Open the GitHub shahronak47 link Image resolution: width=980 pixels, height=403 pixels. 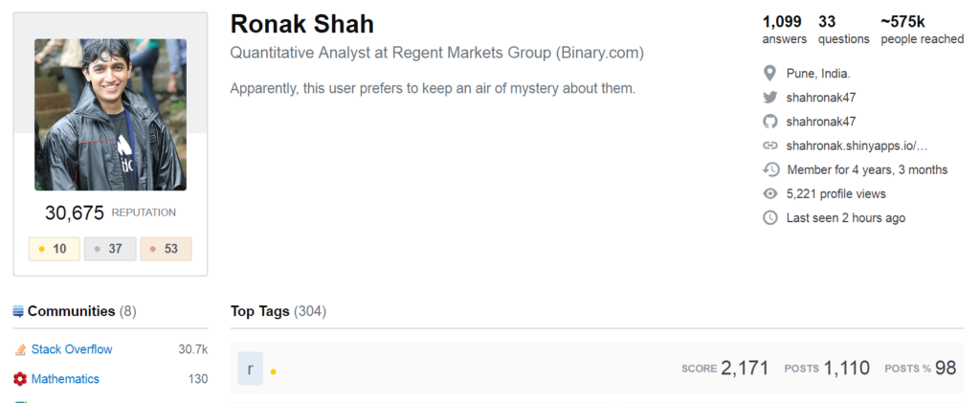(820, 122)
